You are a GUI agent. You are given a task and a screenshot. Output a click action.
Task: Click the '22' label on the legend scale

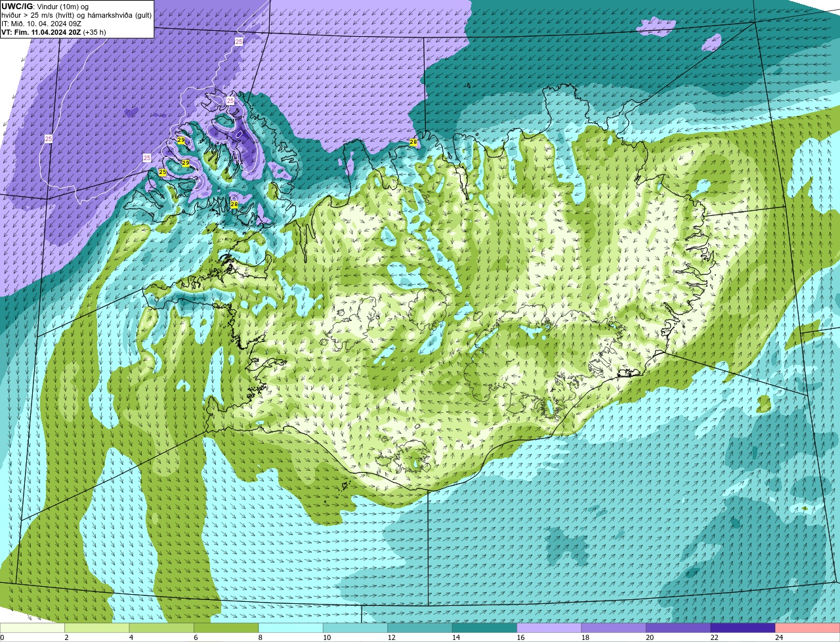tap(715, 637)
